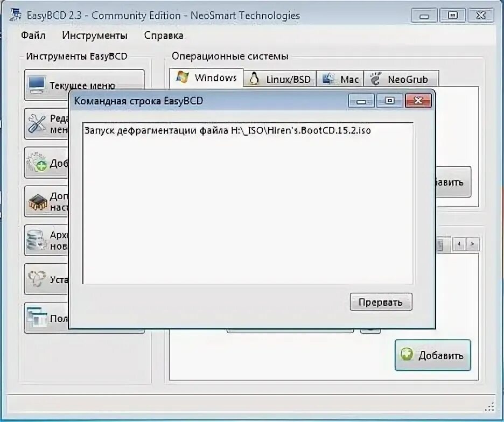Minimize the Командная строка EasyBCD dialog
Viewport: 504px width, 422px height.
pyautogui.click(x=361, y=101)
